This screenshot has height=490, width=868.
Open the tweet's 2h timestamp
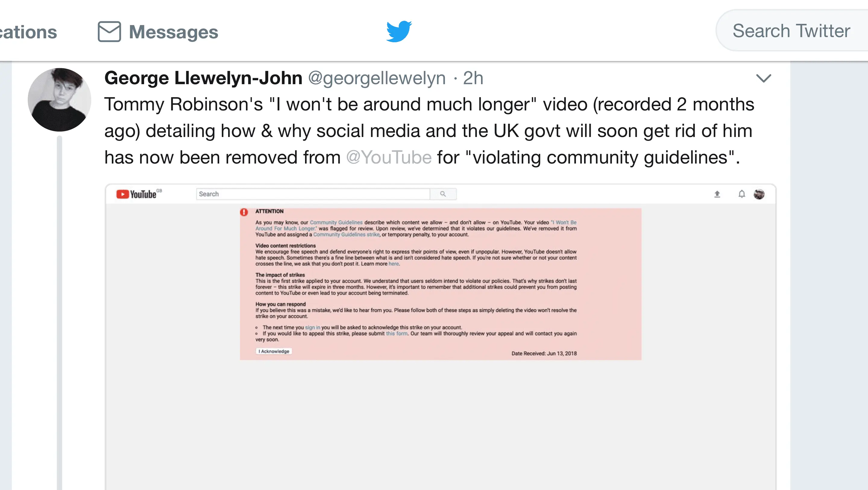[473, 78]
